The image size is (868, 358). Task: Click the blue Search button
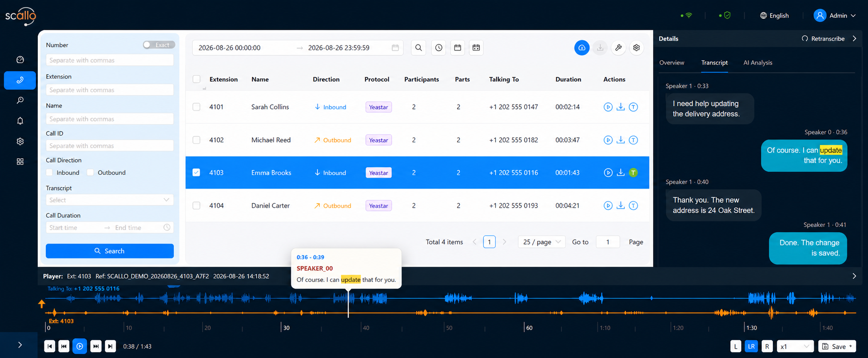tap(110, 251)
